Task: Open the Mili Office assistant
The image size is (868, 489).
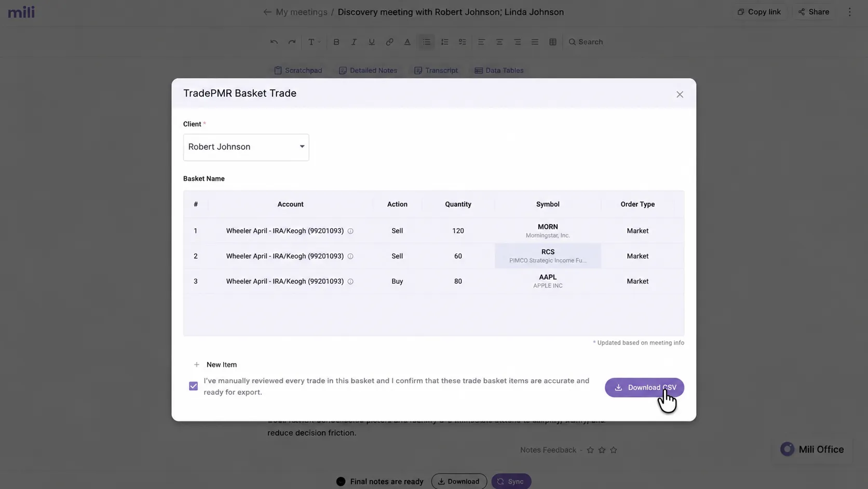Action: 812,450
